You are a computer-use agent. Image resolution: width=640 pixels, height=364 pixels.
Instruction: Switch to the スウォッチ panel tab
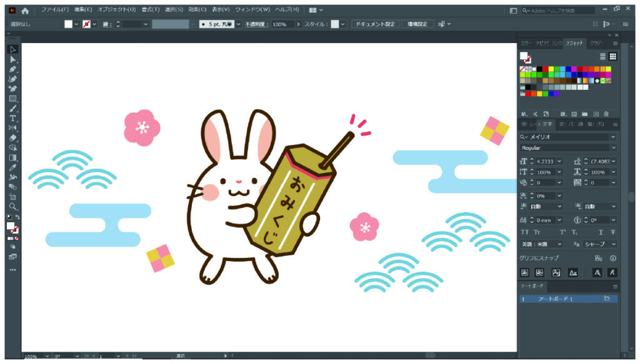[574, 43]
